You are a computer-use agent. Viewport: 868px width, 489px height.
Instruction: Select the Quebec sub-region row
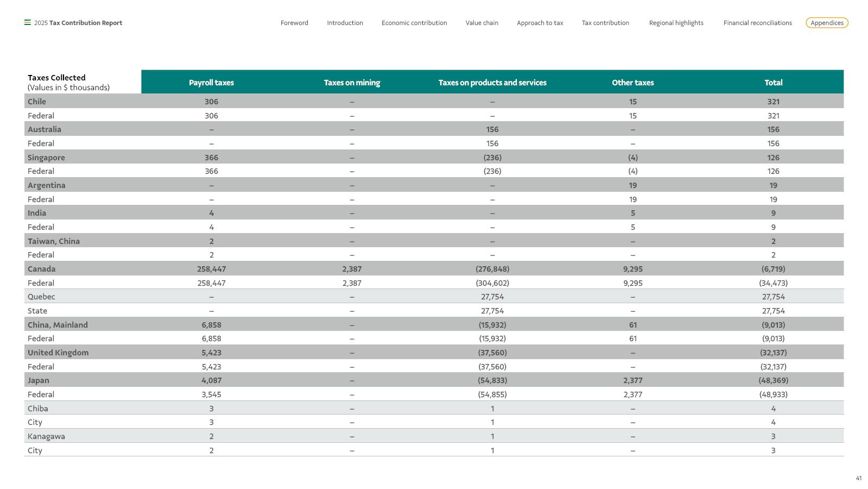click(434, 297)
